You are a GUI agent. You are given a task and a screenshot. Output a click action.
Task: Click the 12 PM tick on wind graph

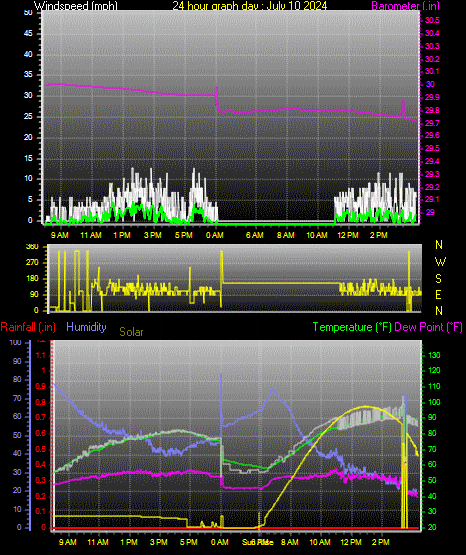(x=348, y=235)
